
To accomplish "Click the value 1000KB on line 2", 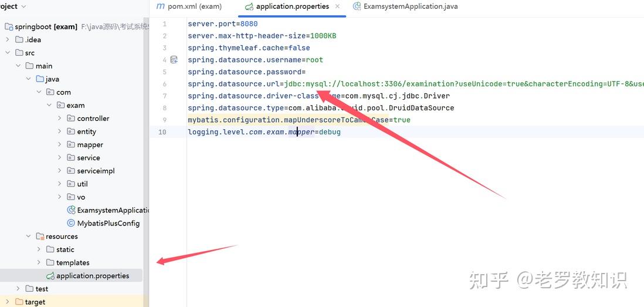I will click(x=323, y=36).
